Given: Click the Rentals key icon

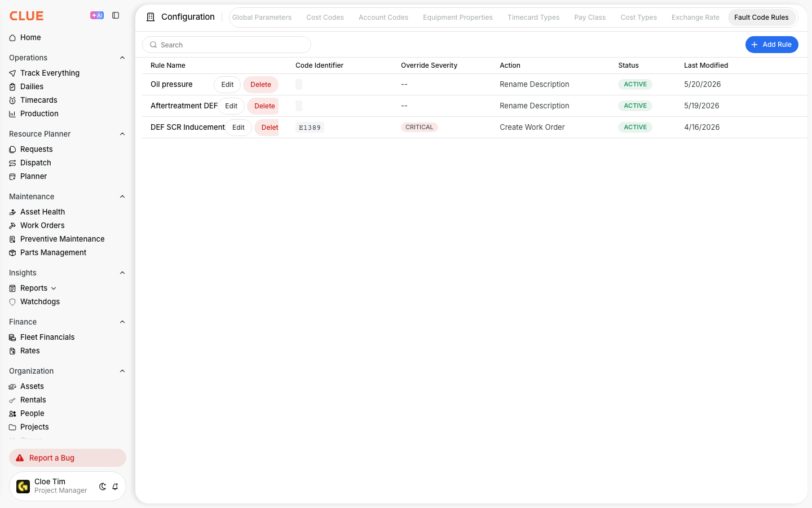Looking at the screenshot, I should 12,400.
